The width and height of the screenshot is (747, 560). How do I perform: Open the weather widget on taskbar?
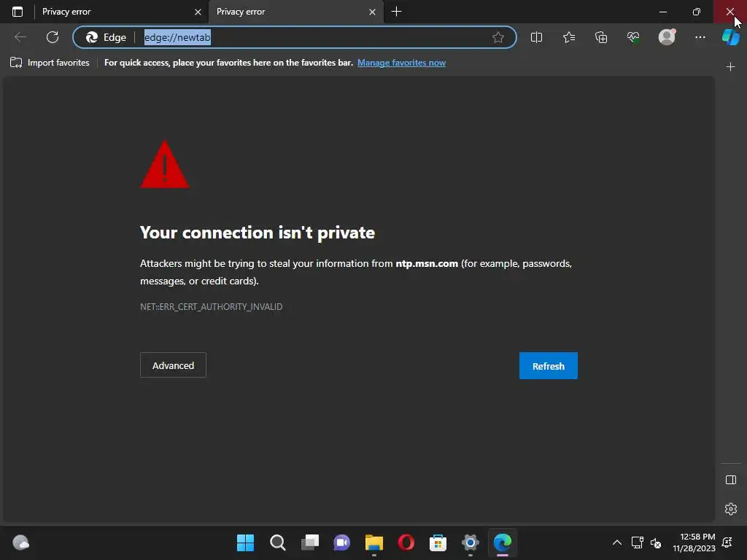click(21, 542)
